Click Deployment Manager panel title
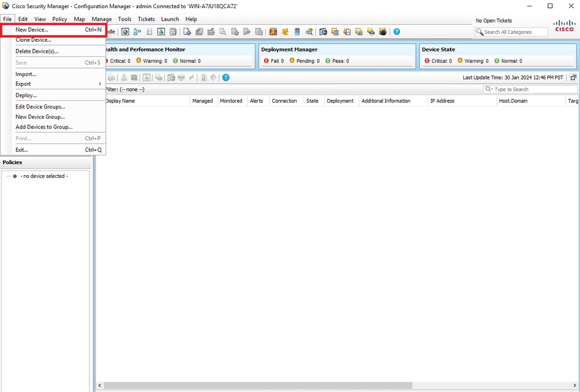This screenshot has height=392, width=580. pyautogui.click(x=289, y=49)
